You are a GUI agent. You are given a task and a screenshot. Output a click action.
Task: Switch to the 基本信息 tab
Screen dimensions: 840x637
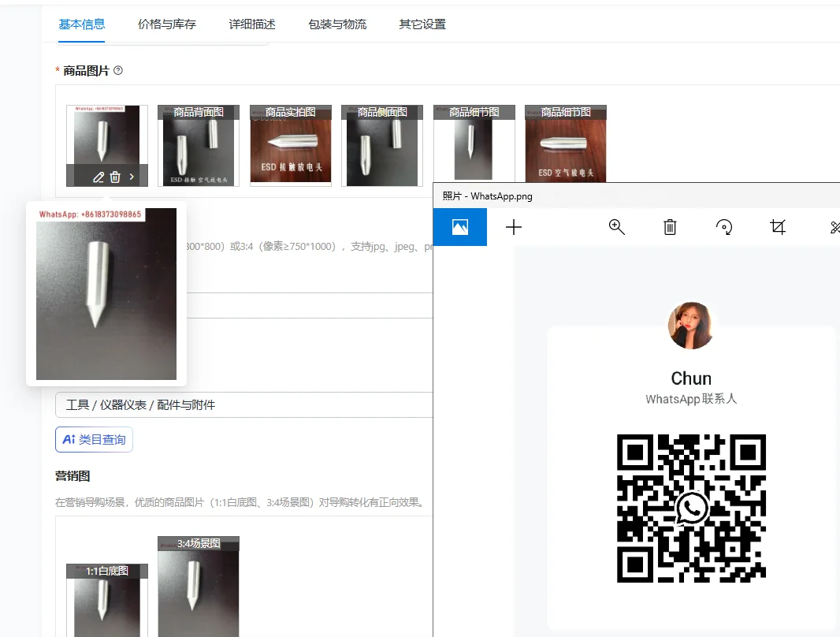click(x=81, y=24)
